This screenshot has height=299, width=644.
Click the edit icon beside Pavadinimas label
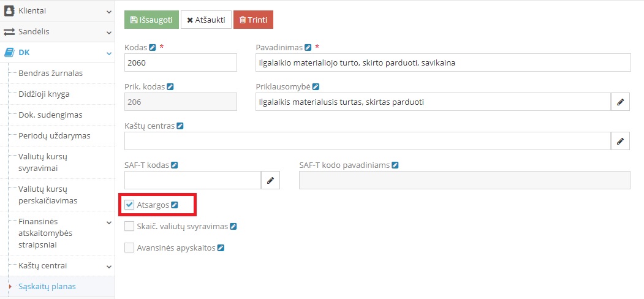point(308,47)
